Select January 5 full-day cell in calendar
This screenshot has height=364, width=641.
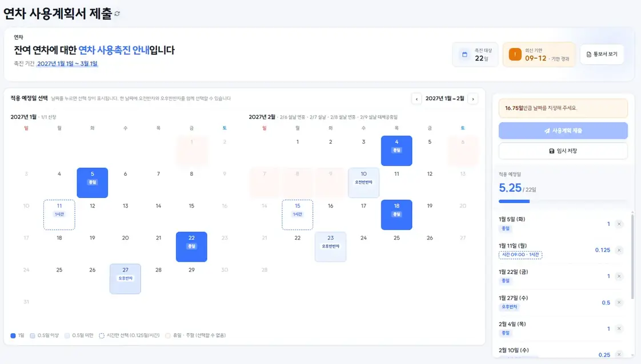[x=93, y=183]
